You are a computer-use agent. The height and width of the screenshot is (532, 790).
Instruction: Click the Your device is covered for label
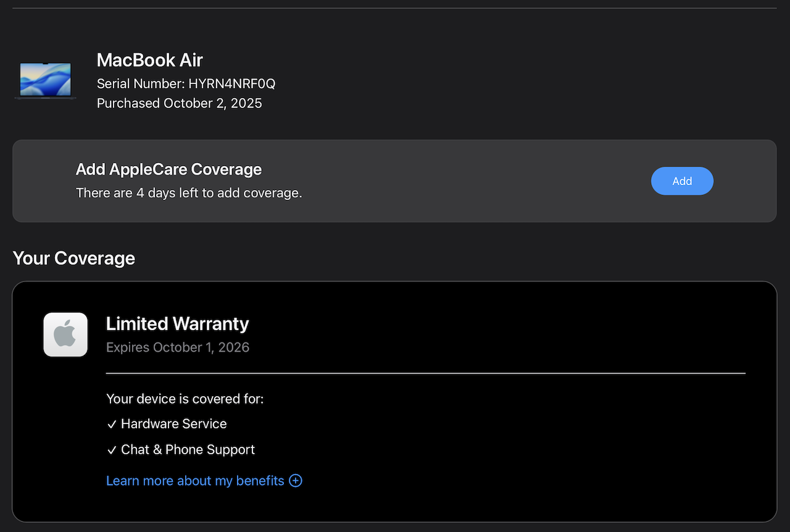click(x=185, y=399)
